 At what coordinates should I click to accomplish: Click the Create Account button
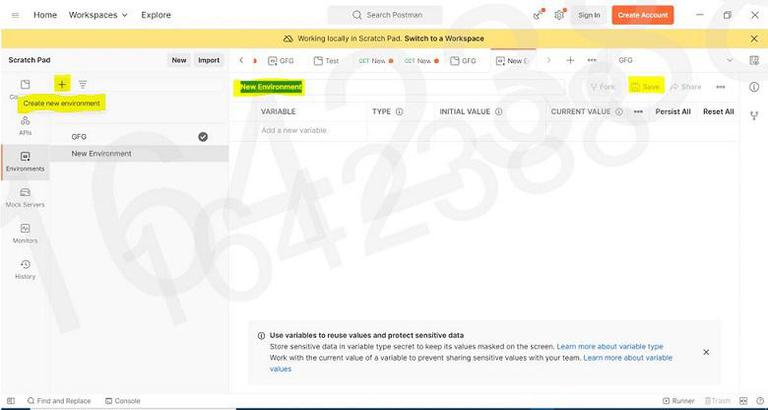(x=643, y=15)
